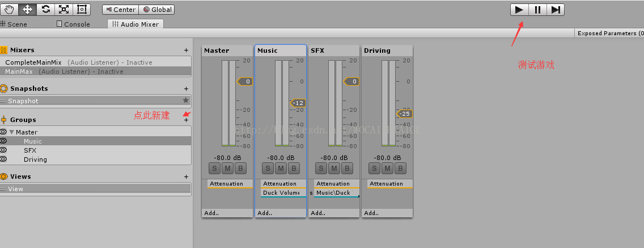Solo the SFX channel
The height and width of the screenshot is (248, 644).
(321, 168)
